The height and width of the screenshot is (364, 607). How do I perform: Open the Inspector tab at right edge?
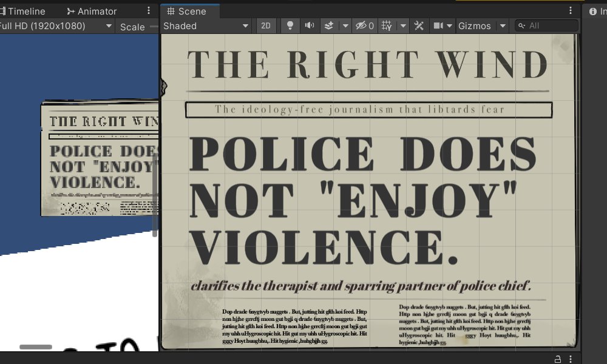coord(598,11)
